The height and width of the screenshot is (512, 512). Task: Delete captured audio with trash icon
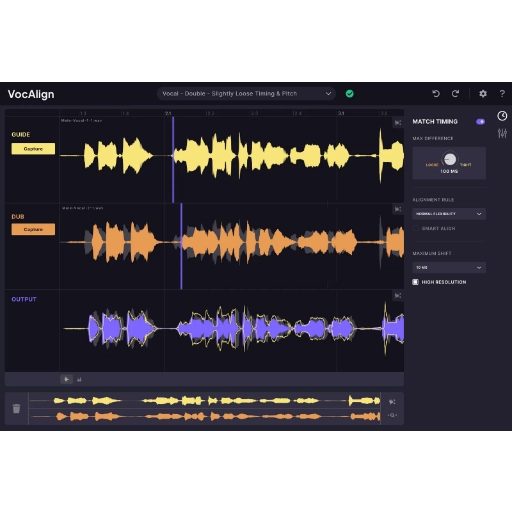[16, 408]
